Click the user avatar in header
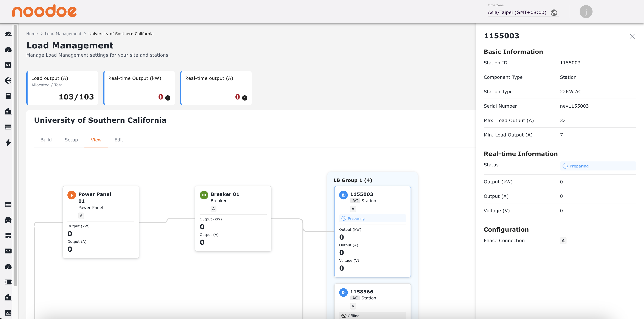 click(x=586, y=12)
